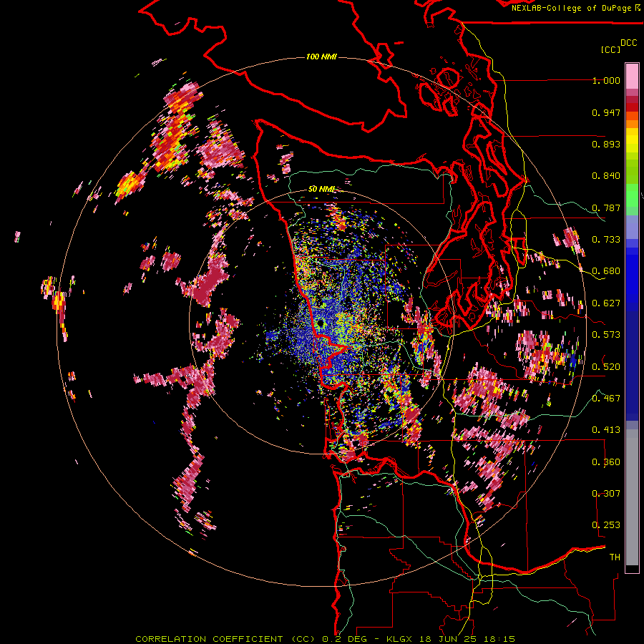Select the 0.573 color bar value
644x644 pixels.
click(606, 335)
